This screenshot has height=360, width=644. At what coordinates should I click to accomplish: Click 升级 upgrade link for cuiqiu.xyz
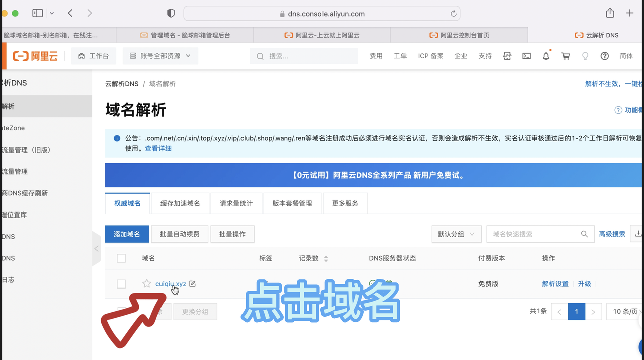585,284
